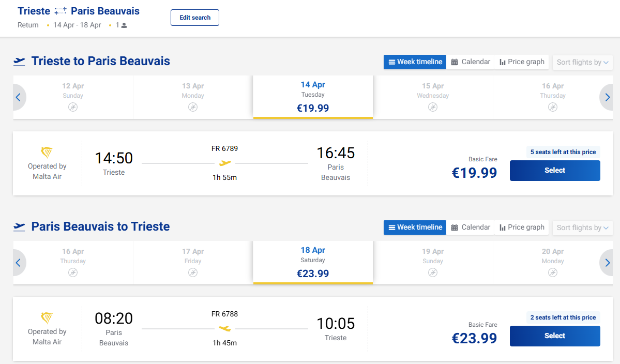Click the plane icon beside Paris Beauvais to Trieste
The image size is (620, 364).
19,227
